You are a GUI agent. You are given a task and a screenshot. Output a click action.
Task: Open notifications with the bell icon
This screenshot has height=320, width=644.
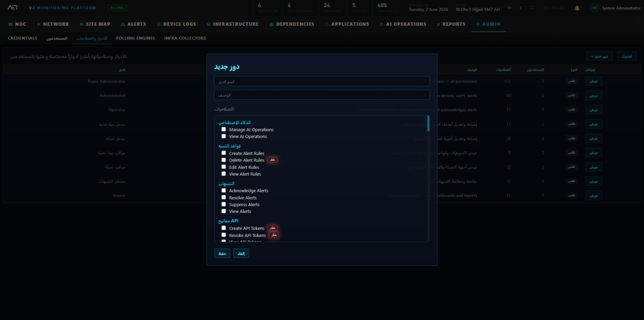(577, 8)
